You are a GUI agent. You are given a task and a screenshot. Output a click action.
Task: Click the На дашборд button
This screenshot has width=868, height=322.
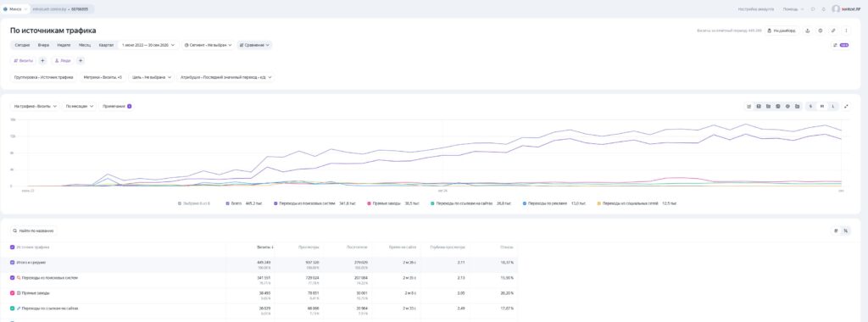(782, 31)
